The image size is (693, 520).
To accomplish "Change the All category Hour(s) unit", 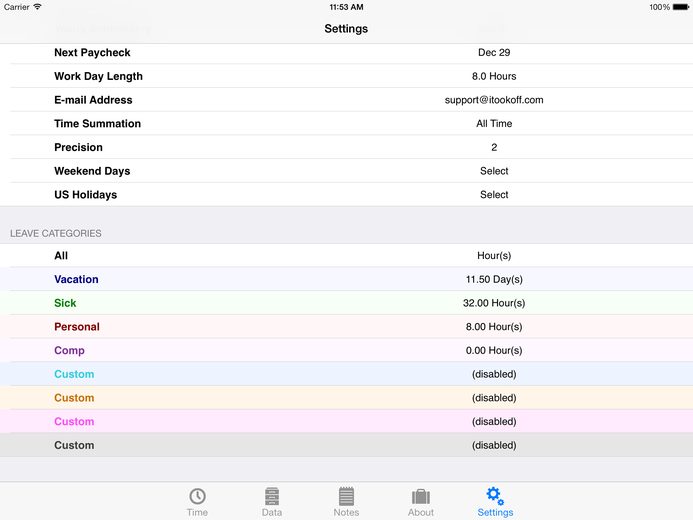I will 494,255.
